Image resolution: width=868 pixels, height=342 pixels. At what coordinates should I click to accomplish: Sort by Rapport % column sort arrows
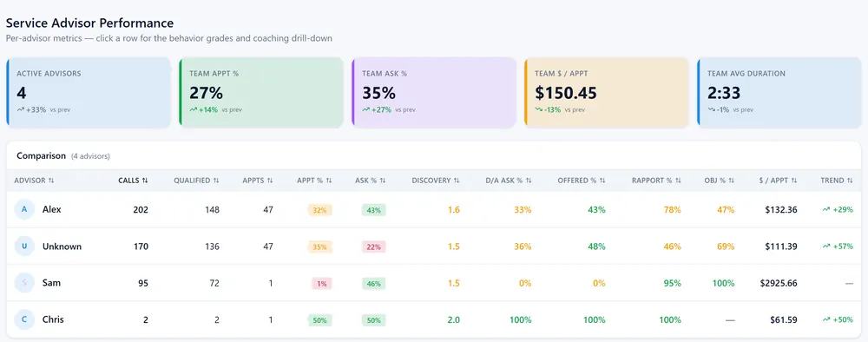point(678,181)
